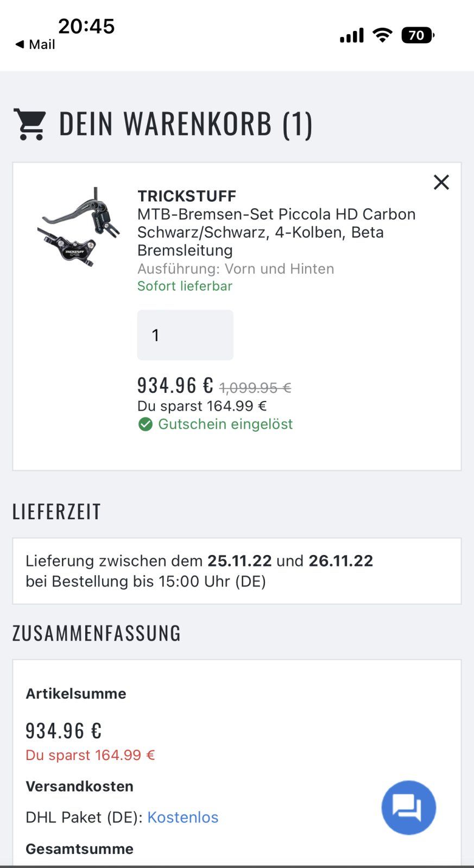Open the brake set product image
The image size is (474, 868).
tap(79, 227)
